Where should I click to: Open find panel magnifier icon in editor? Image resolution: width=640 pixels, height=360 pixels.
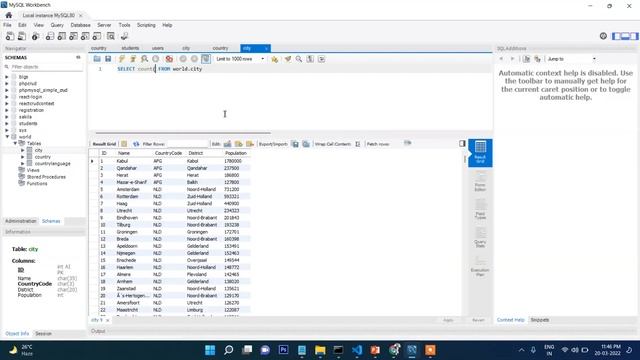click(x=299, y=59)
